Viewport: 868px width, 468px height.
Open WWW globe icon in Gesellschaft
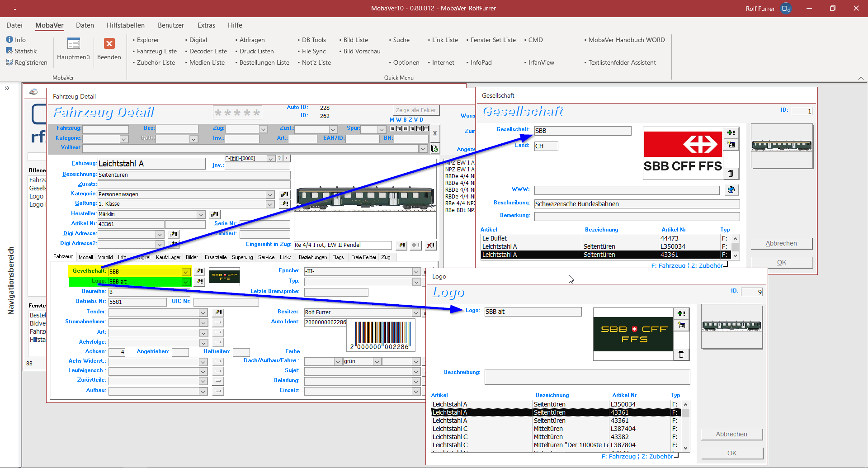[731, 190]
